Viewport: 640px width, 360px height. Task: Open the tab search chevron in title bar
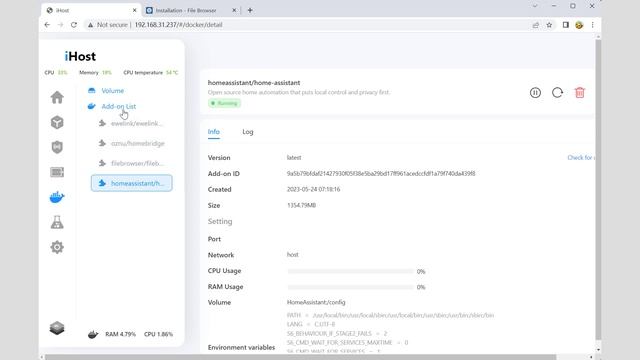tap(535, 6)
